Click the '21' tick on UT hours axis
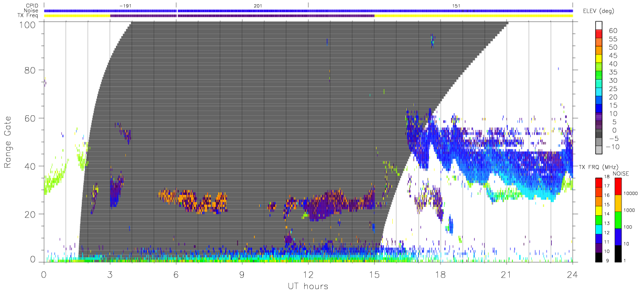Viewport: 644px width, 297px height. click(507, 273)
